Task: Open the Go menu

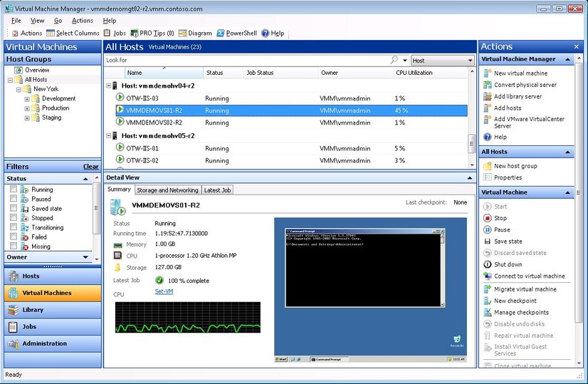Action: pos(58,21)
